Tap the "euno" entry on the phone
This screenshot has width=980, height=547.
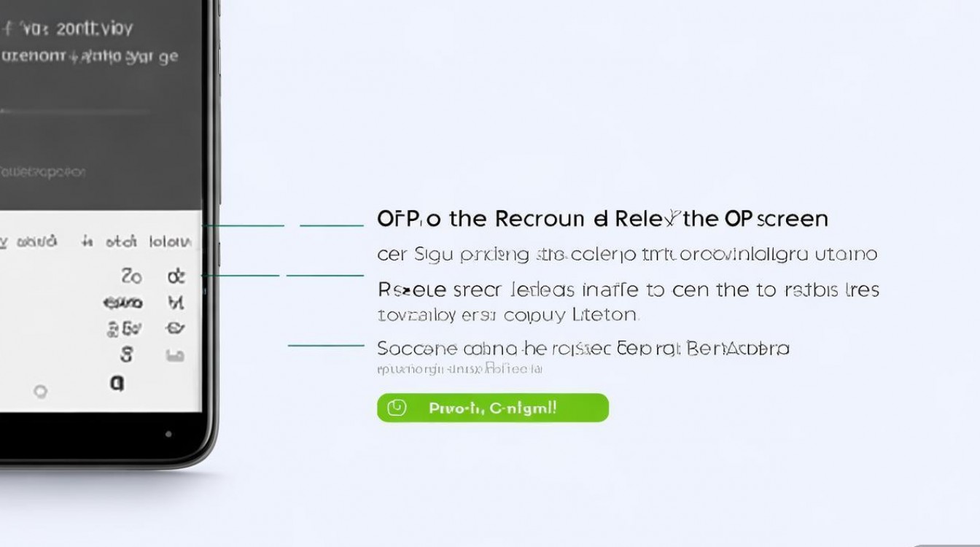pyautogui.click(x=123, y=303)
